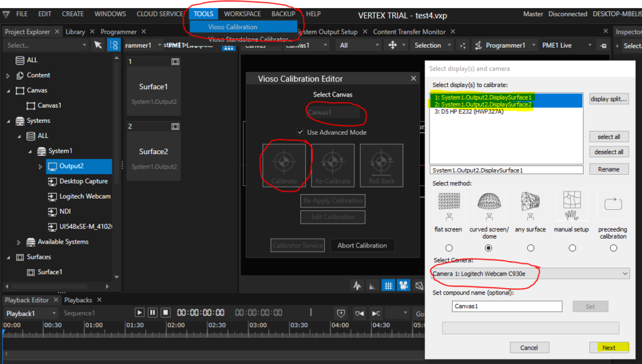Click the waveform analysis icon

click(357, 285)
